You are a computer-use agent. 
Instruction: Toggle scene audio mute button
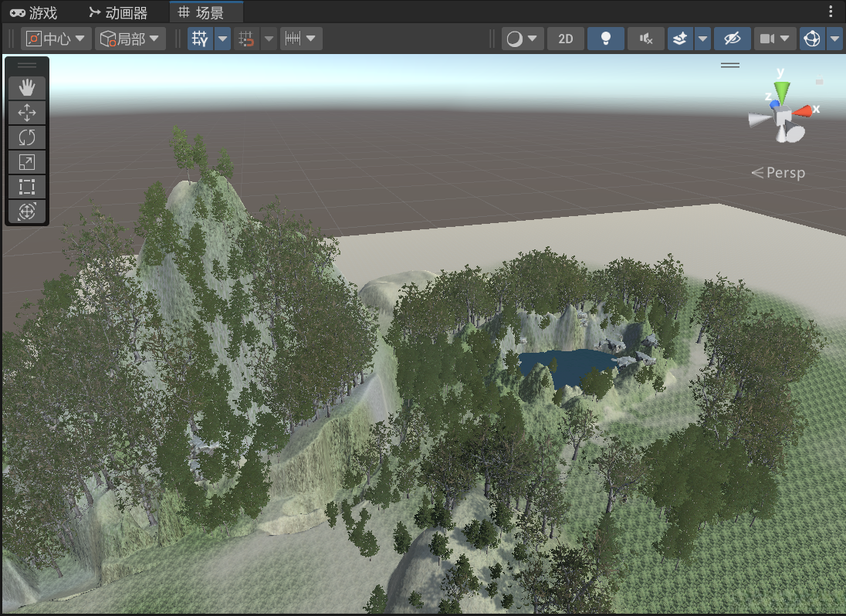point(646,39)
